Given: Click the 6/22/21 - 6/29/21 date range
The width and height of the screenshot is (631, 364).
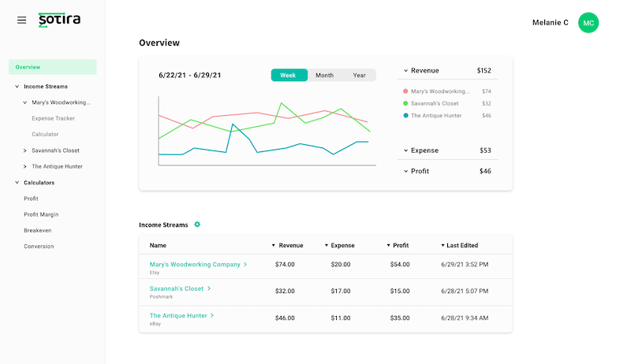Looking at the screenshot, I should [190, 75].
